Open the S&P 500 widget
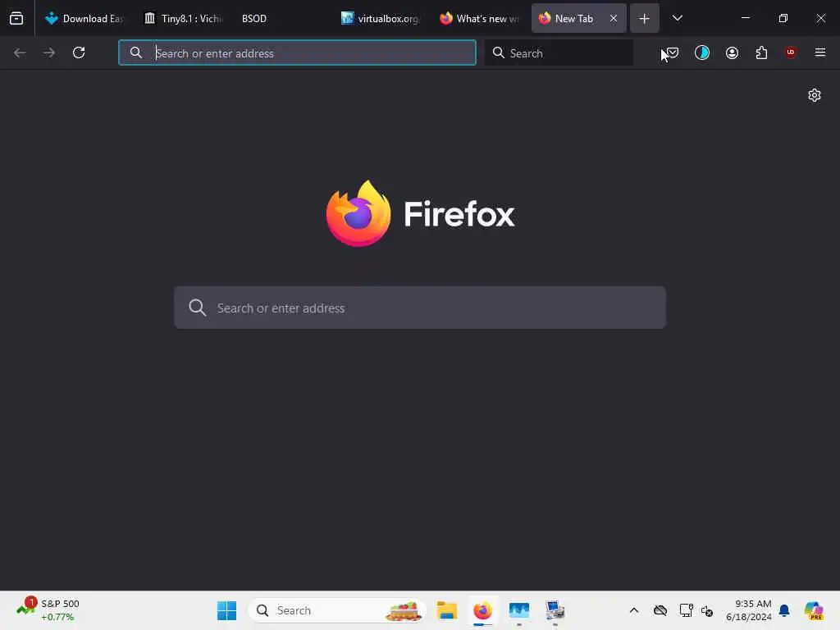Image resolution: width=840 pixels, height=630 pixels. pos(48,610)
